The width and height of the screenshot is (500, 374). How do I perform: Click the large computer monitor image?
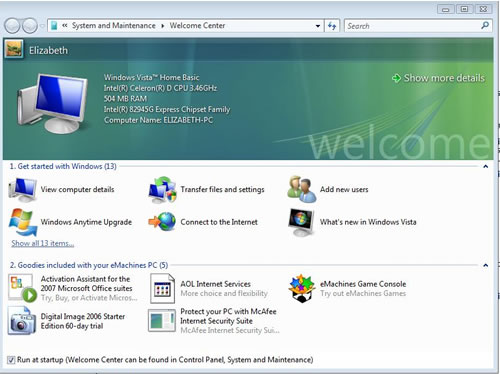click(x=53, y=103)
